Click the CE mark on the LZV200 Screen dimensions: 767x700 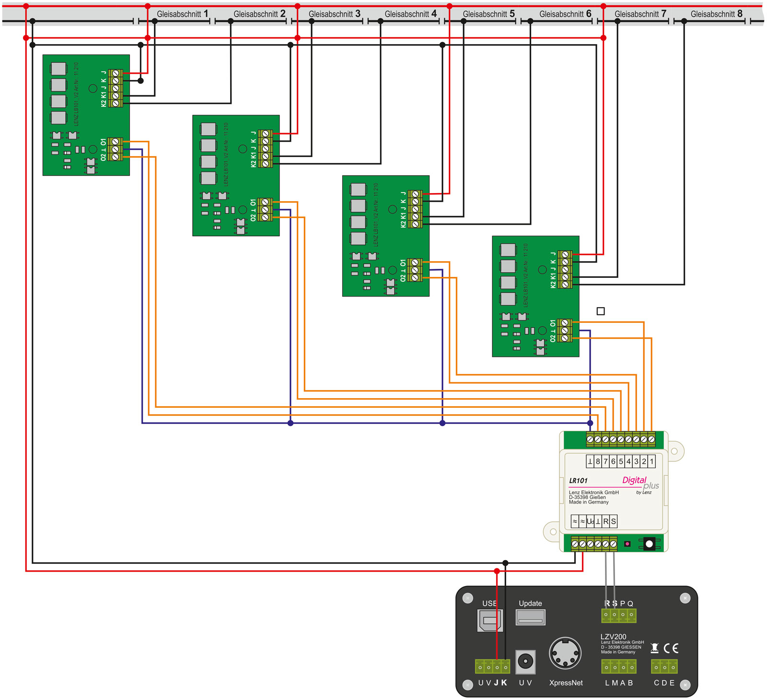click(671, 648)
